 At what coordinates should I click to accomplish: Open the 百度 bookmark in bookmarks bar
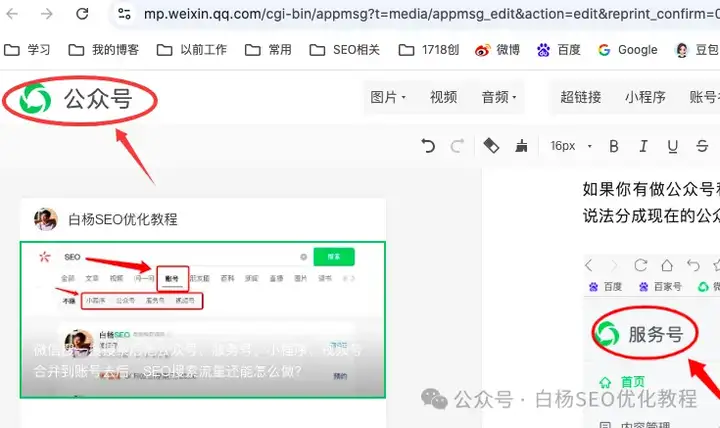[x=559, y=50]
